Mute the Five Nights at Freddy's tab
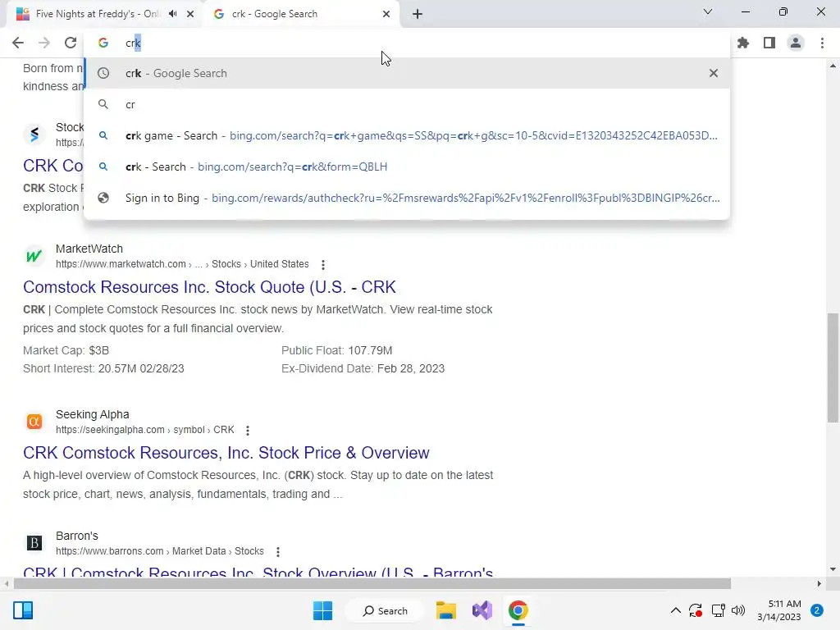The width and height of the screenshot is (840, 630). (x=172, y=14)
